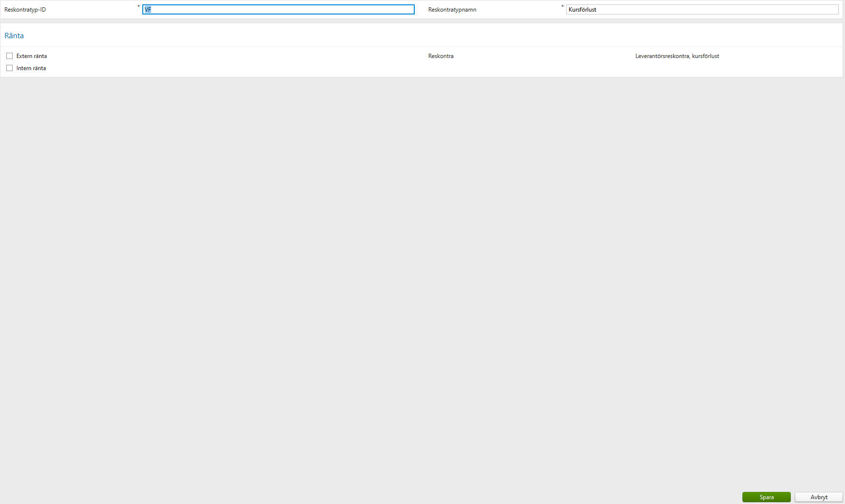Click the Extern ränta text label
The height and width of the screenshot is (504, 845).
[x=31, y=56]
